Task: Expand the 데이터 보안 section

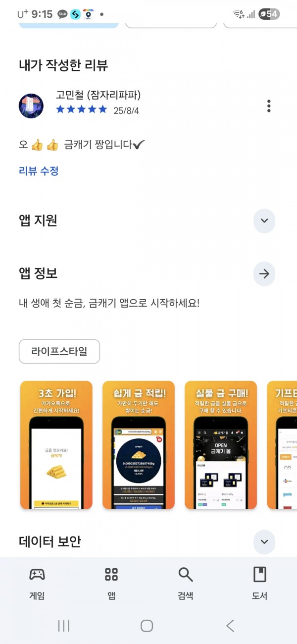Action: [x=264, y=541]
